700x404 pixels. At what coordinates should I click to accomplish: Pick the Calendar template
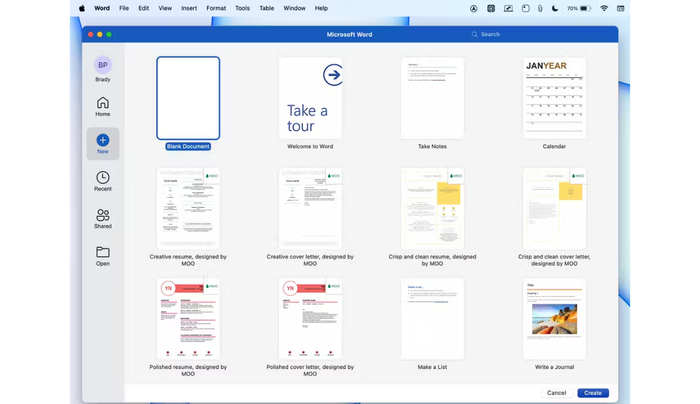pyautogui.click(x=554, y=98)
